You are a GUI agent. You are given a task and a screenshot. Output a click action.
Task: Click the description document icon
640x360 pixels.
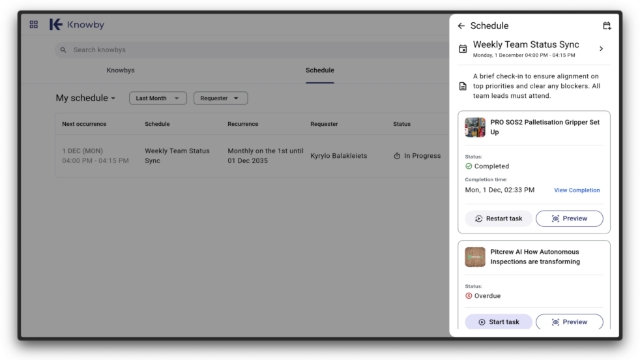click(463, 86)
